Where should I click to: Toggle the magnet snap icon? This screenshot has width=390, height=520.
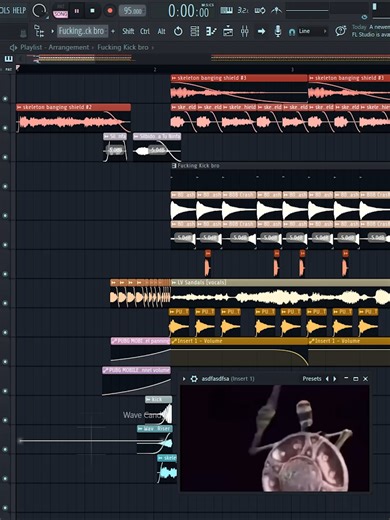click(292, 32)
